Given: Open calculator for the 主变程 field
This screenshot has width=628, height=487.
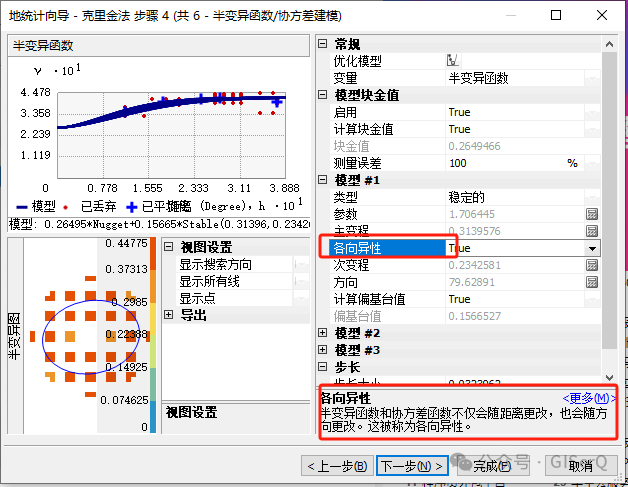Looking at the screenshot, I should click(592, 231).
